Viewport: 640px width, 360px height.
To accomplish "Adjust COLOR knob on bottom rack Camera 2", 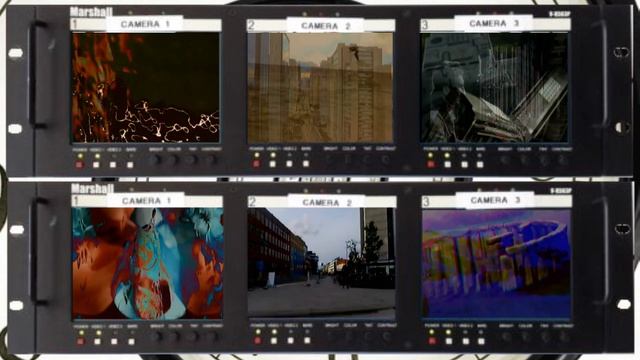I will (350, 337).
